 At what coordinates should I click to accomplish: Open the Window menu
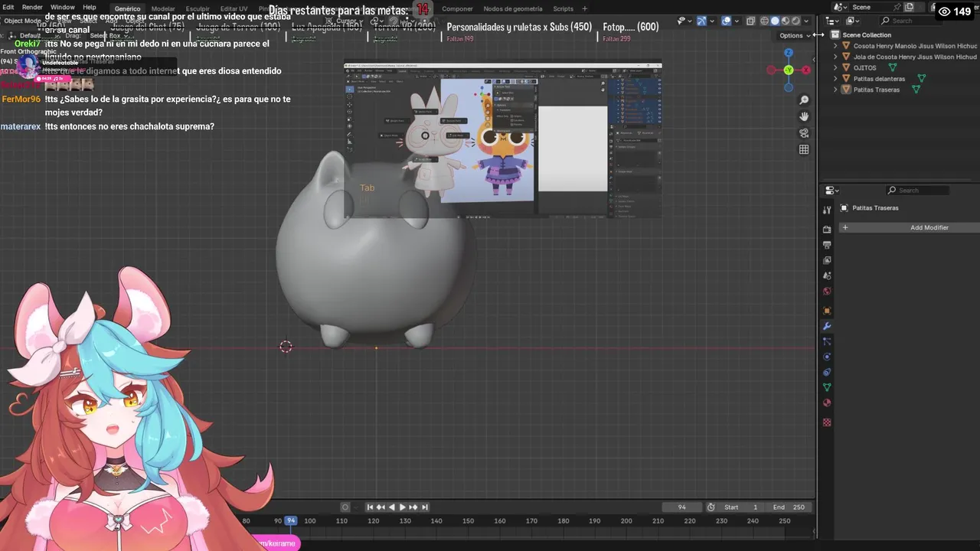tap(63, 7)
